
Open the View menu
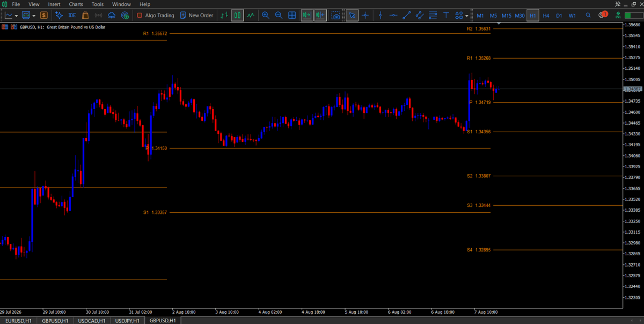pos(34,4)
